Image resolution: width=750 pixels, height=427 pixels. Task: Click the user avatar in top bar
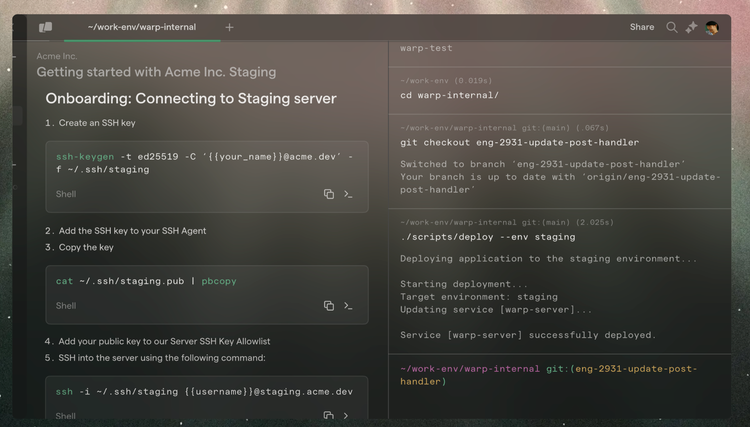(712, 27)
